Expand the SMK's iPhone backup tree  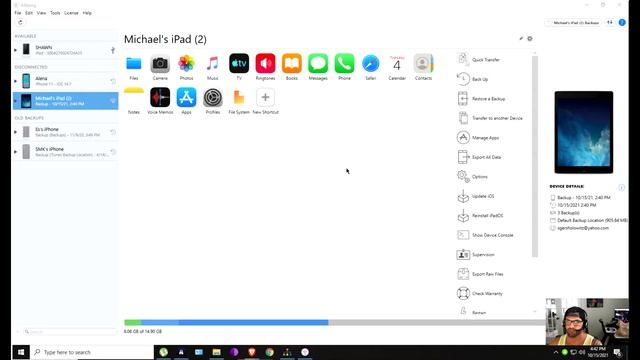(16, 152)
